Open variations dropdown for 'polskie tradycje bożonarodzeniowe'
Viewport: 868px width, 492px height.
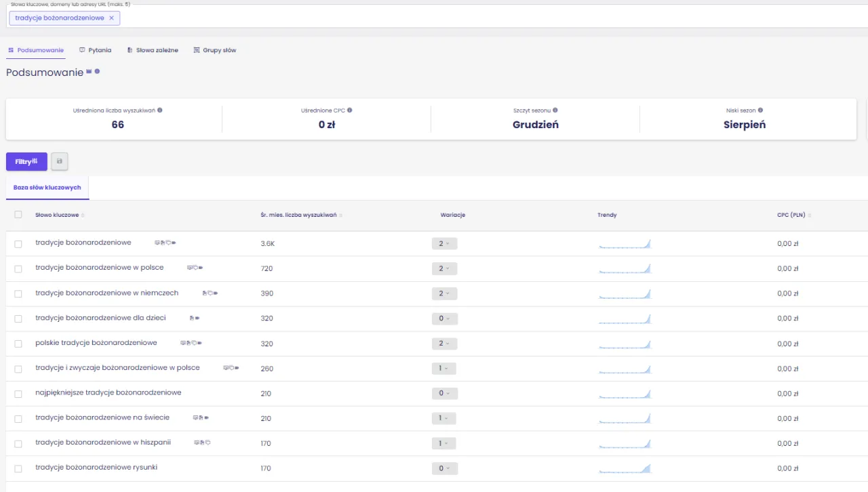pyautogui.click(x=444, y=344)
